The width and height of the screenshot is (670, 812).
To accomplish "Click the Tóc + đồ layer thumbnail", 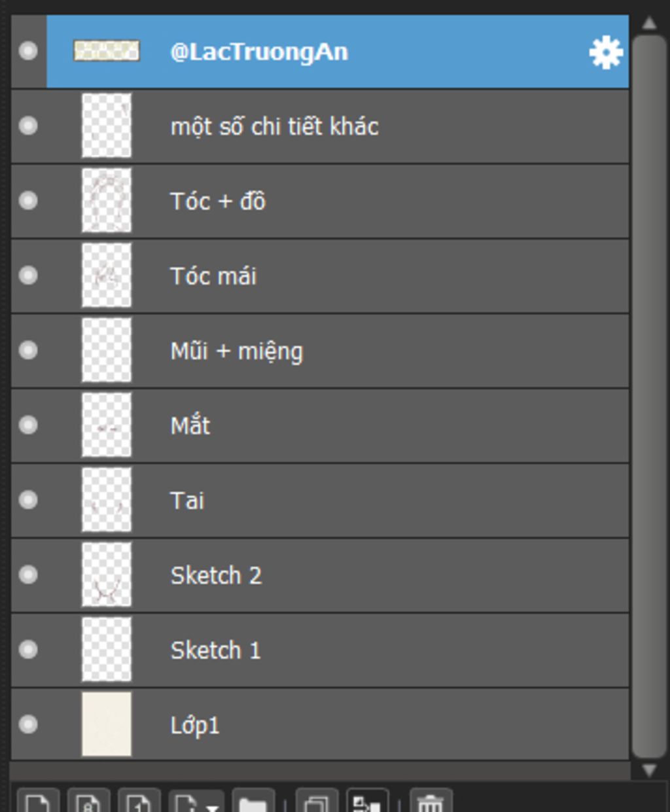I will click(x=106, y=201).
